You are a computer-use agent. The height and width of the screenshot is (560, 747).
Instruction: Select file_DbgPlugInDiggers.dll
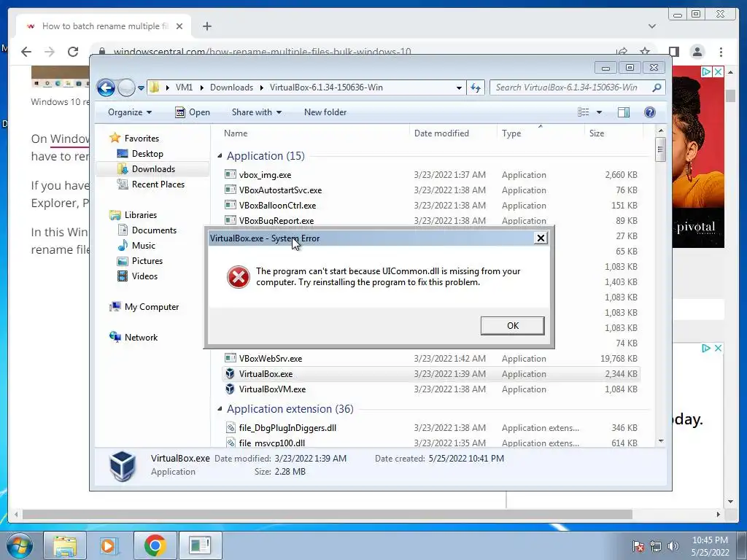pyautogui.click(x=287, y=427)
